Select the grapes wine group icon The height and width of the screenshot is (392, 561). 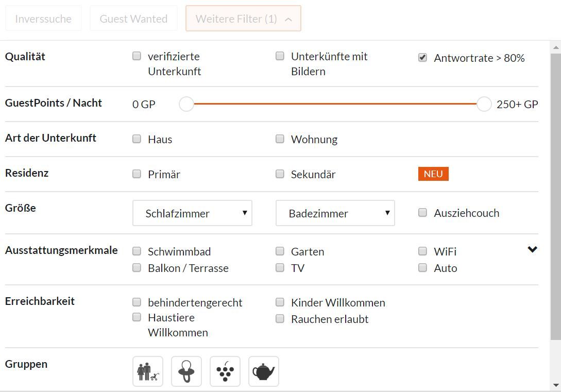225,371
